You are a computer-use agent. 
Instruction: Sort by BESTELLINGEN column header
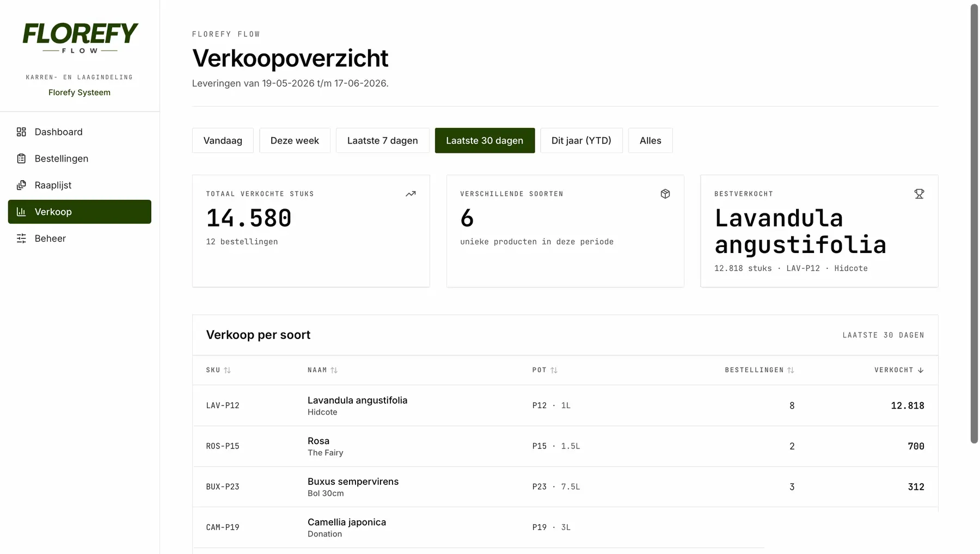[x=759, y=370]
